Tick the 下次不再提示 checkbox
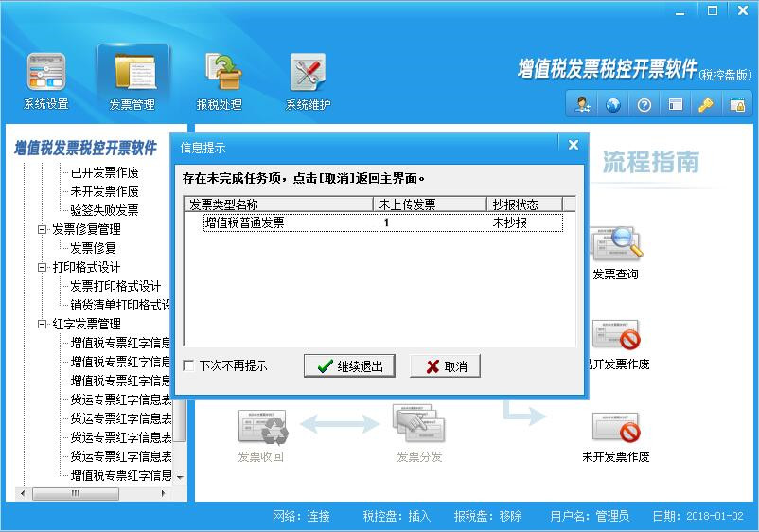Viewport: 759px width, 532px height. (189, 366)
